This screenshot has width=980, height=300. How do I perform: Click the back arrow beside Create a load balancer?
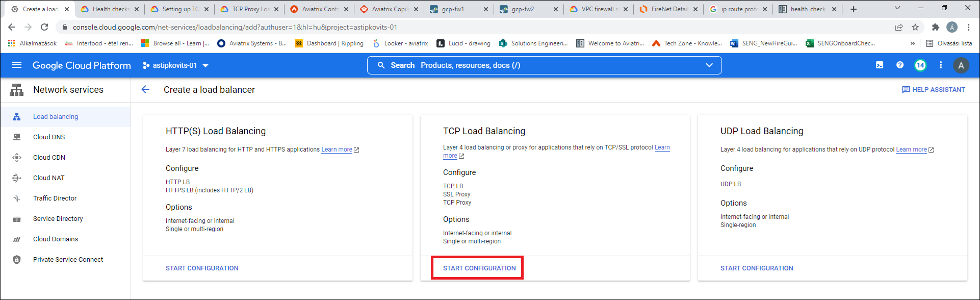145,90
